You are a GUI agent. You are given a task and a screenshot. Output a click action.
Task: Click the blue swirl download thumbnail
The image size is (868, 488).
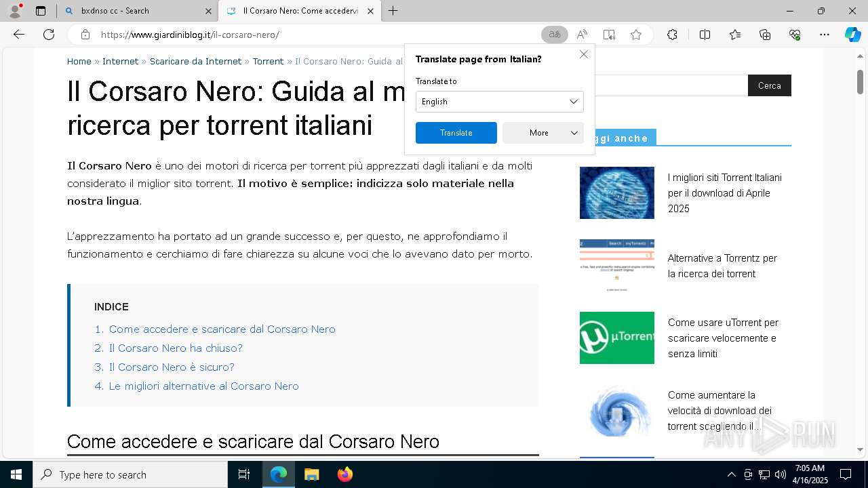[617, 410]
